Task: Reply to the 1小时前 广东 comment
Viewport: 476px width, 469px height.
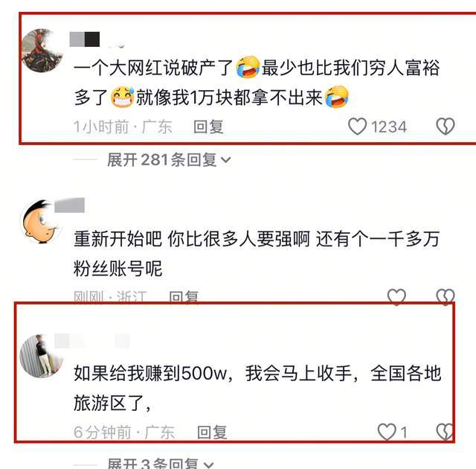Action: 208,127
